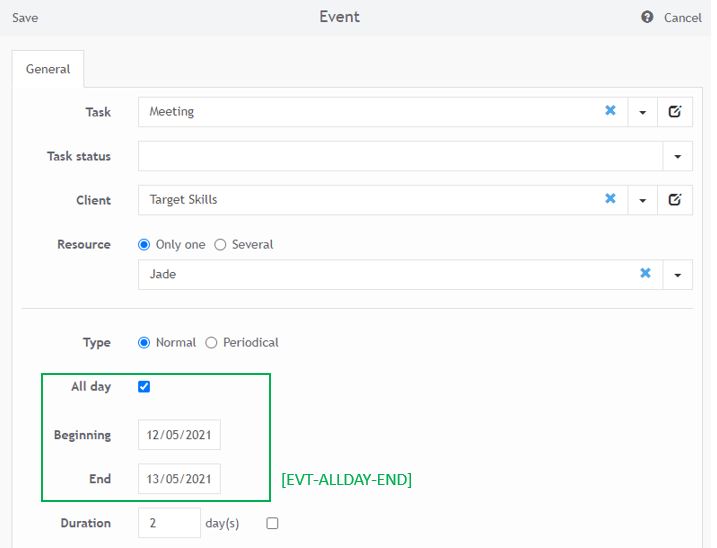Save the event
The height and width of the screenshot is (548, 717).
coord(25,18)
